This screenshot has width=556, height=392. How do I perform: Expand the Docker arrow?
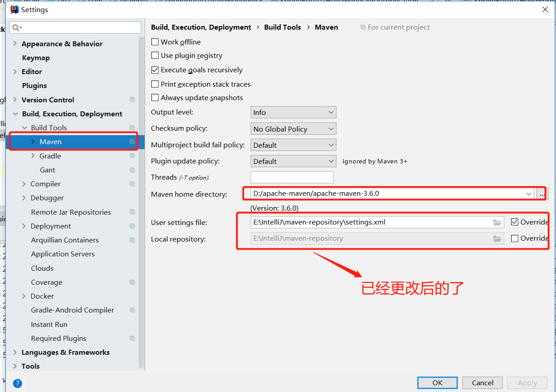(24, 296)
